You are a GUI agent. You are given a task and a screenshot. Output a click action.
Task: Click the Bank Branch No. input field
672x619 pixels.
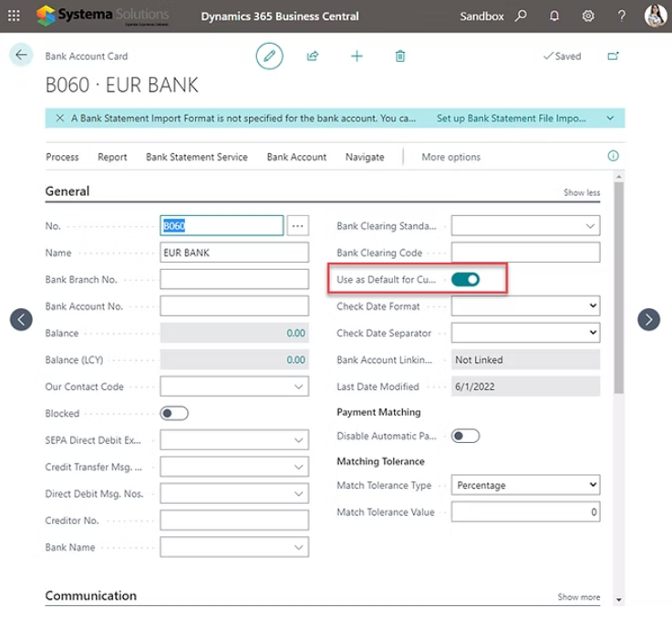234,279
